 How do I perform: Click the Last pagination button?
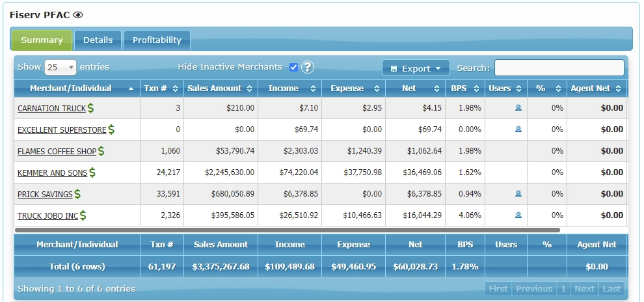point(611,289)
